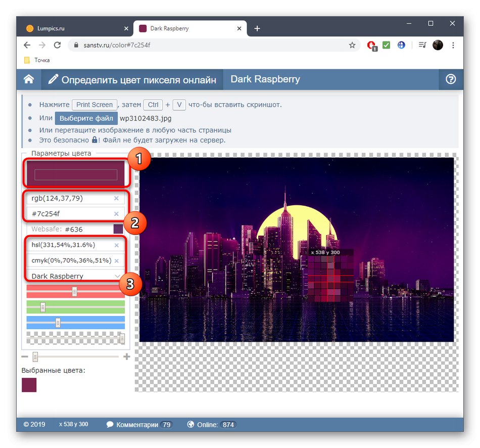Screen dimensions: 480x448
Task: Adjust the blue channel slider
Action: [58, 323]
